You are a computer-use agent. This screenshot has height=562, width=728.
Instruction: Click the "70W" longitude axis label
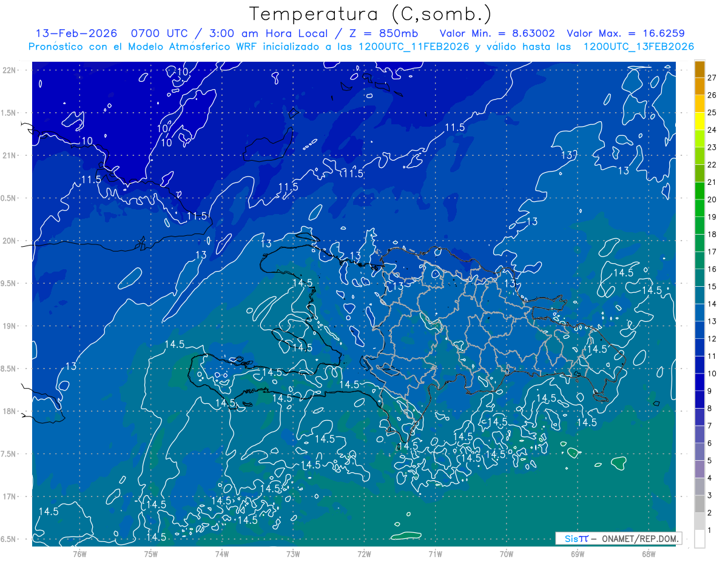506,554
